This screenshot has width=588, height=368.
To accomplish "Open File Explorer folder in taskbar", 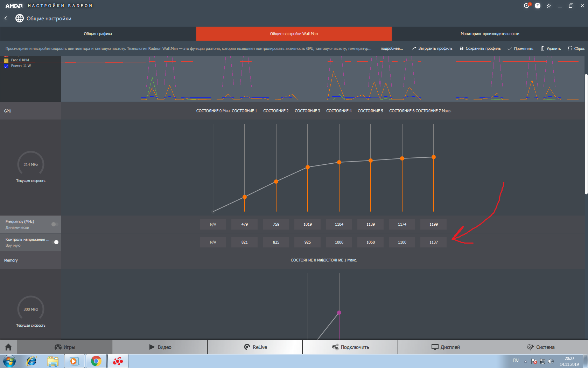I will pos(53,361).
